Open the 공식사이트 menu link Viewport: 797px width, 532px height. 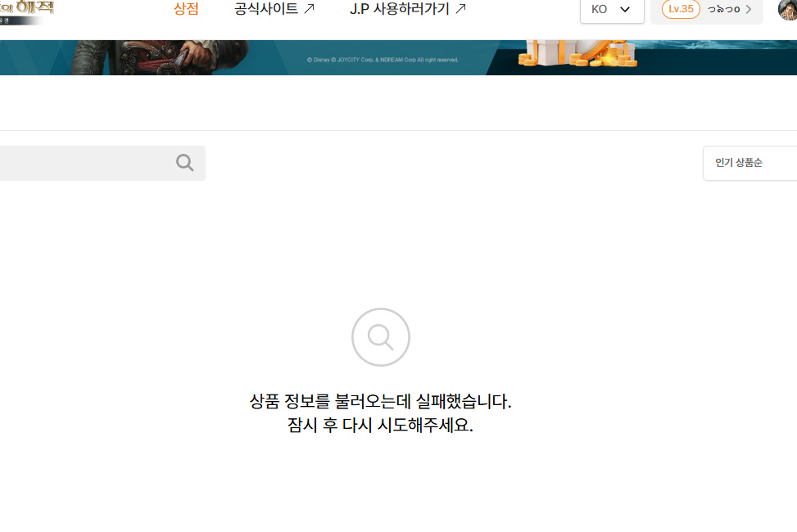click(x=266, y=9)
